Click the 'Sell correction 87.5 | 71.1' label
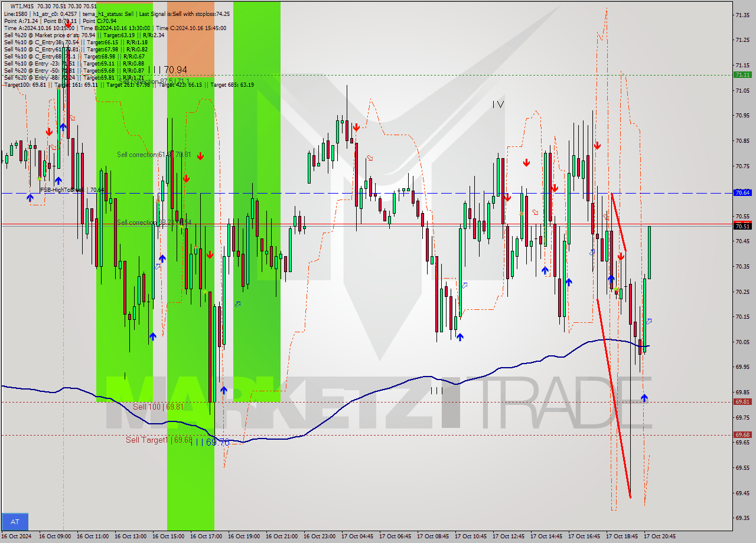 (154, 81)
